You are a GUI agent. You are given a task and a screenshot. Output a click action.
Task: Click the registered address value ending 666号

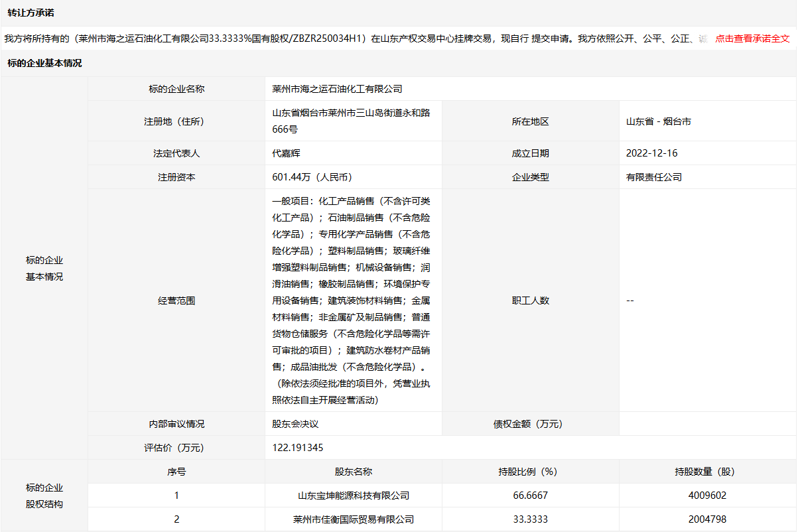tap(352, 121)
